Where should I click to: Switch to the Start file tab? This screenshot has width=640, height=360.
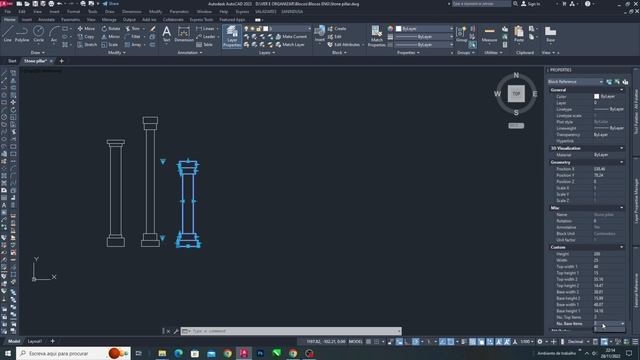12,61
